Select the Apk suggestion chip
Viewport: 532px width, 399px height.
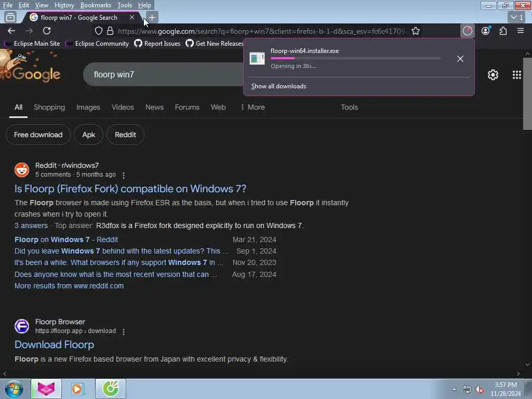88,135
